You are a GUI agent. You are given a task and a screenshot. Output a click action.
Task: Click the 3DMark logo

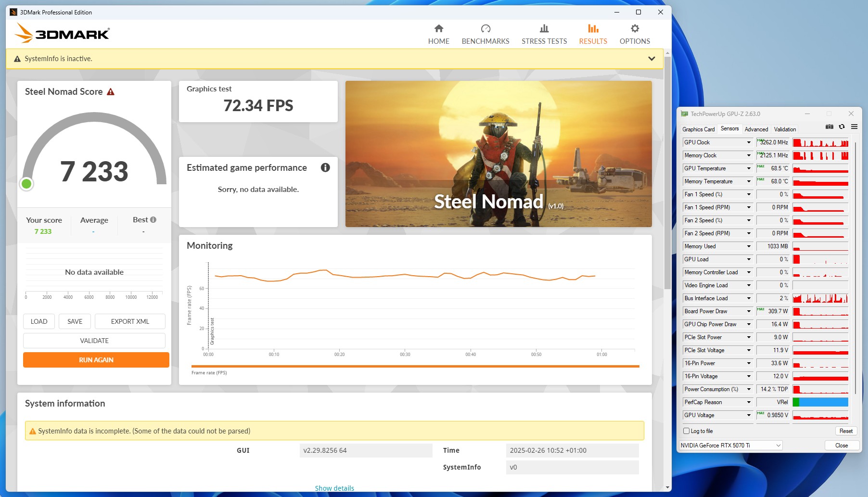pyautogui.click(x=63, y=33)
